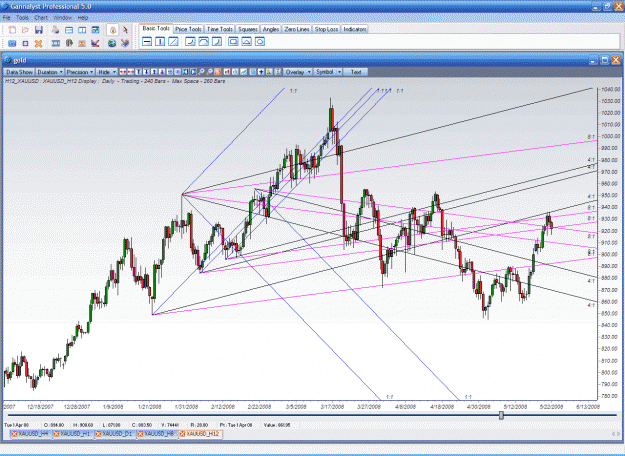Click the Save floppy disk icon

point(39,30)
